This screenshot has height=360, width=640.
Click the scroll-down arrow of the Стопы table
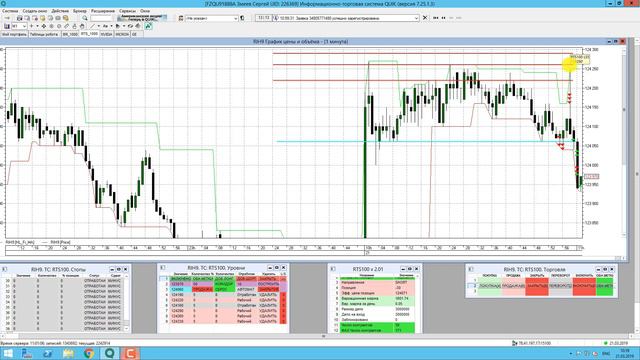(126, 329)
